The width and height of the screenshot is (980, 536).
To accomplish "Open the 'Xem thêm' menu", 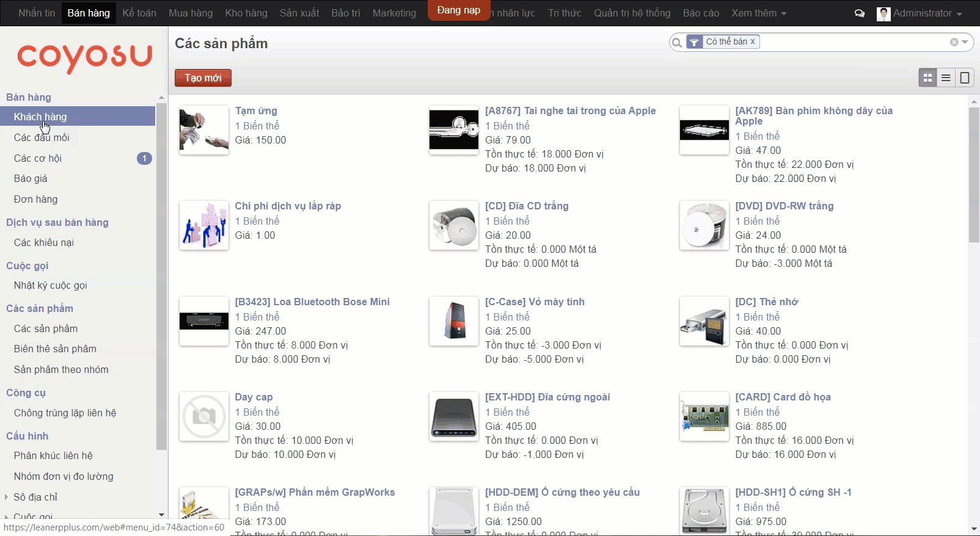I will pos(759,13).
